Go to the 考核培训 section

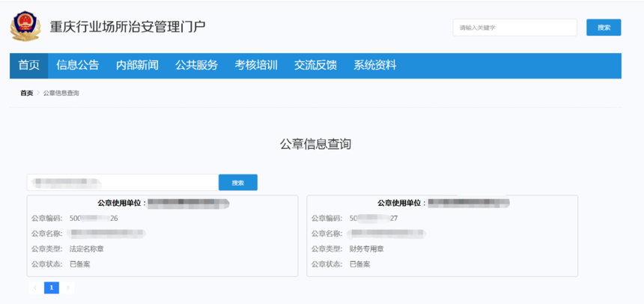click(256, 65)
